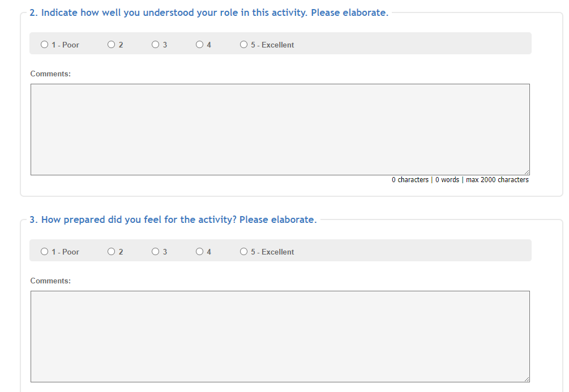Click the Comments label under question 2
This screenshot has height=392, width=569.
coord(50,74)
